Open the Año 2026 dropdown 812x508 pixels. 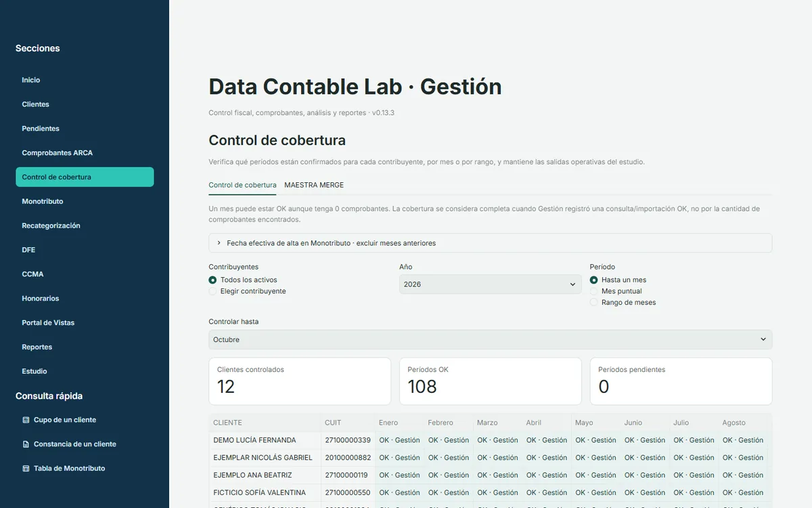pos(490,284)
